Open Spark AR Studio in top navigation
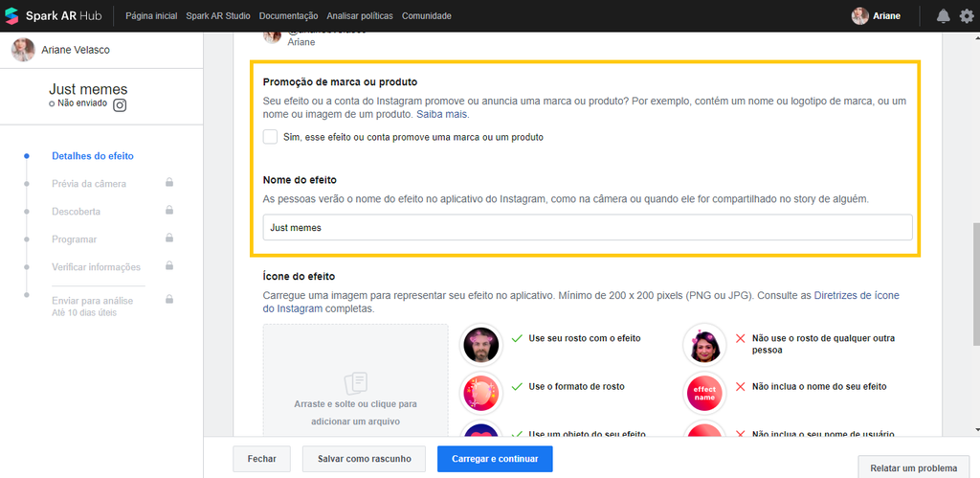The width and height of the screenshot is (980, 478). pyautogui.click(x=218, y=16)
